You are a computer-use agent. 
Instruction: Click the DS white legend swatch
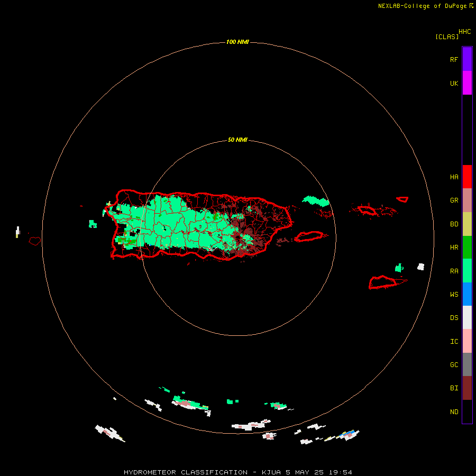[467, 317]
